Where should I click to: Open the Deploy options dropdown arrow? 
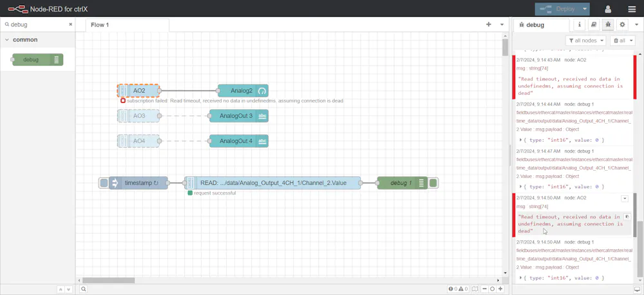(585, 9)
